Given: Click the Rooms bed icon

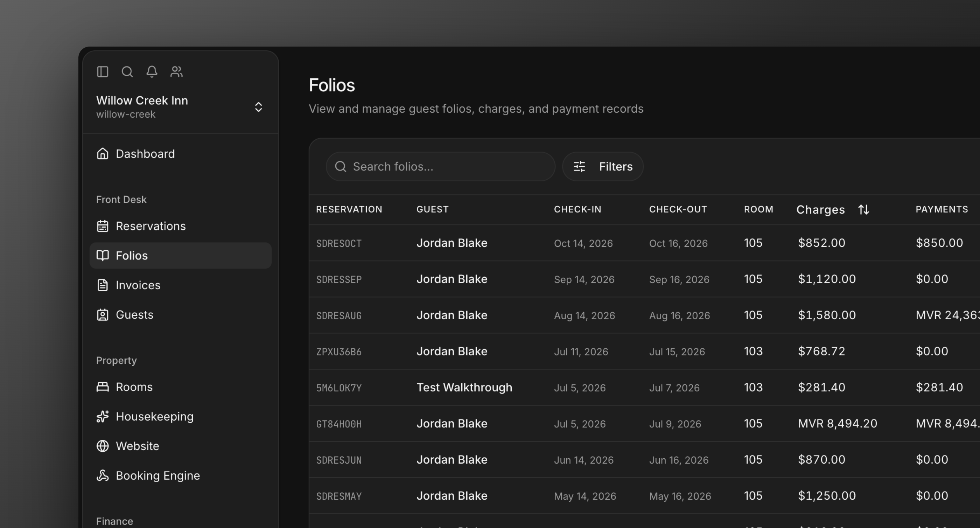Looking at the screenshot, I should pyautogui.click(x=102, y=387).
